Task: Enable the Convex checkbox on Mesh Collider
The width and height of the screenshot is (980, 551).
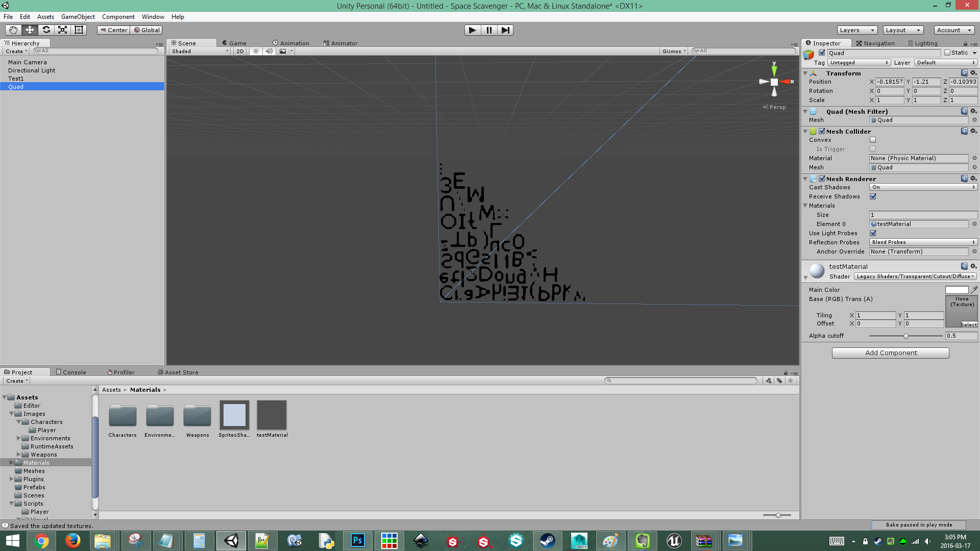Action: coord(873,140)
